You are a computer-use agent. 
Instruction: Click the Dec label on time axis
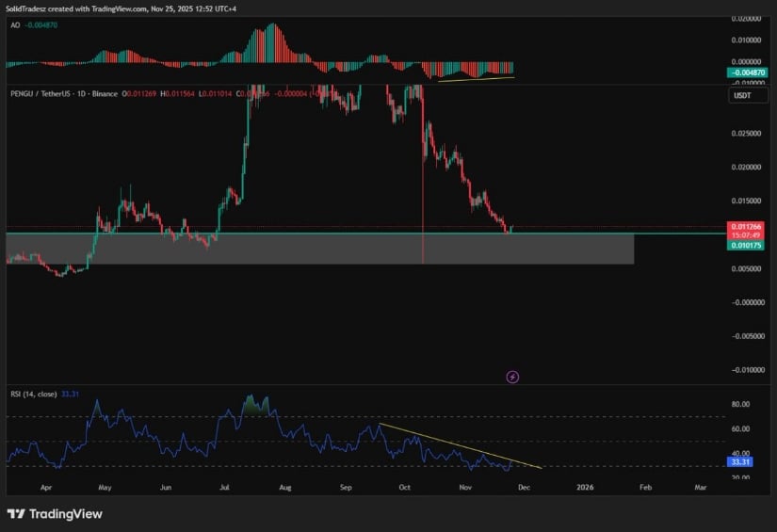coord(525,488)
